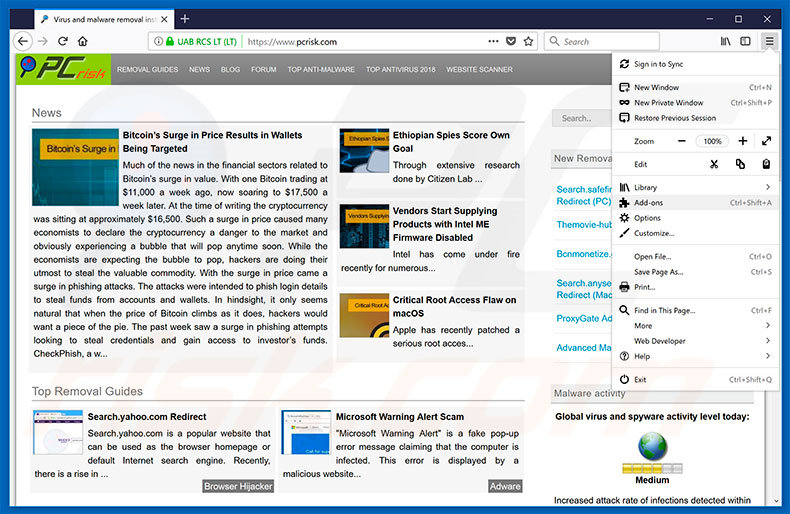
Task: Click the browser Back arrow button
Action: click(x=23, y=41)
